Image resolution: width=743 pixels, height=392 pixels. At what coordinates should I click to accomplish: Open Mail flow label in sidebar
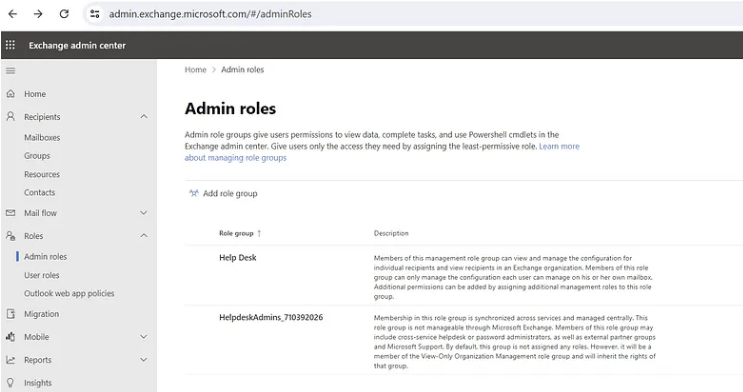(x=40, y=213)
